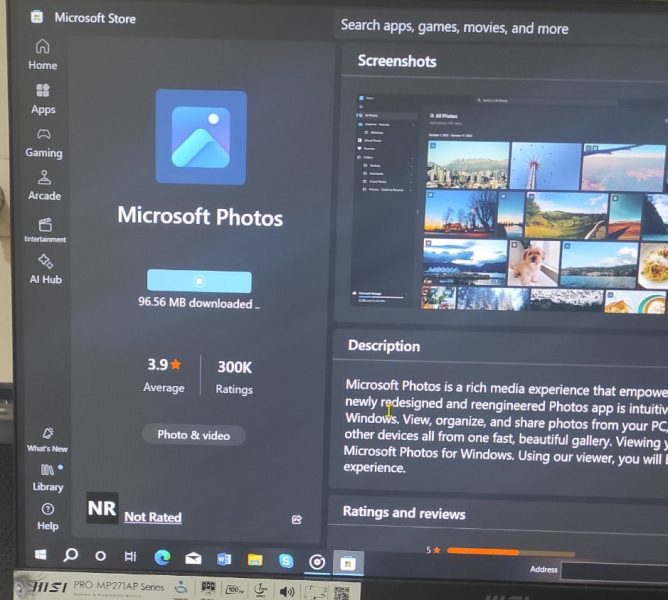This screenshot has width=668, height=600.
Task: Open the Windows Start menu
Action: point(41,554)
